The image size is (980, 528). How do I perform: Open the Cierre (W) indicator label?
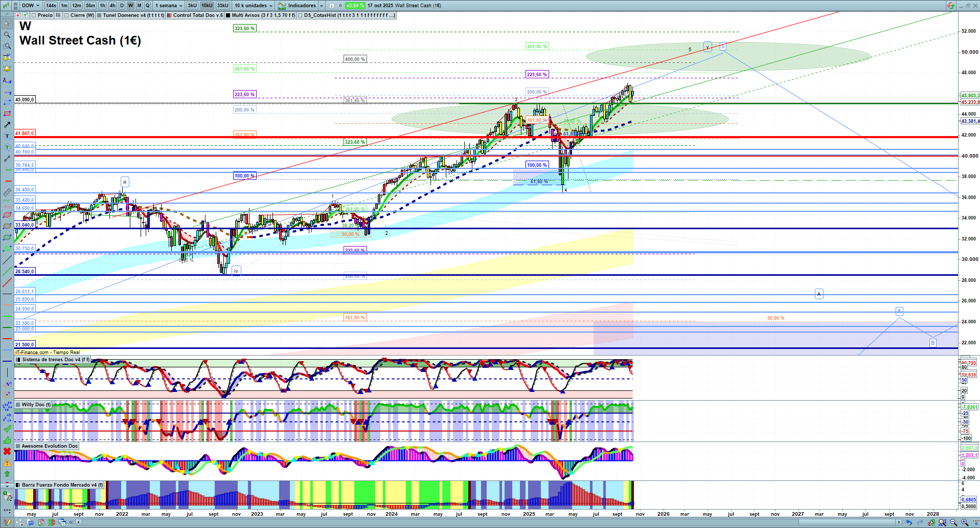pyautogui.click(x=82, y=15)
